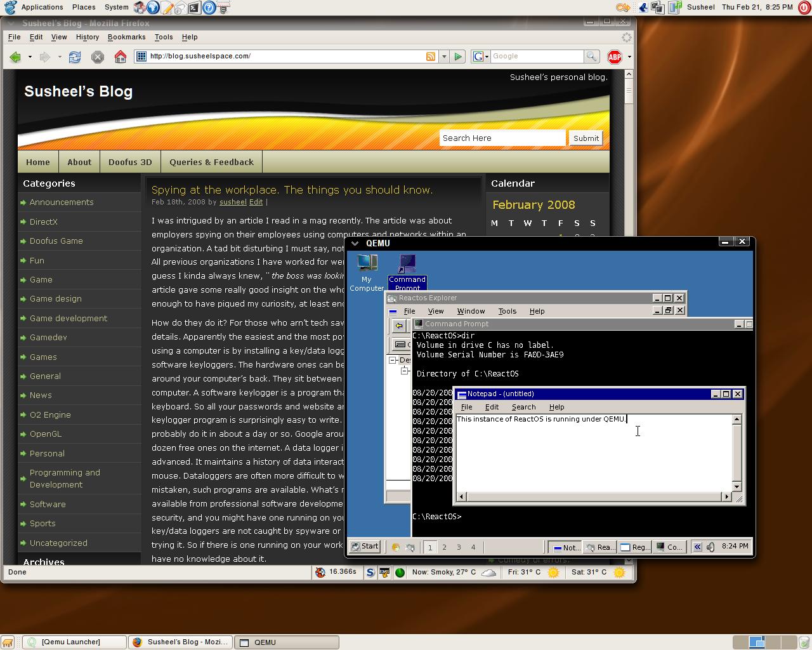Viewport: 812px width, 650px height.
Task: Open the Doofus 3D nav link
Action: [x=130, y=162]
